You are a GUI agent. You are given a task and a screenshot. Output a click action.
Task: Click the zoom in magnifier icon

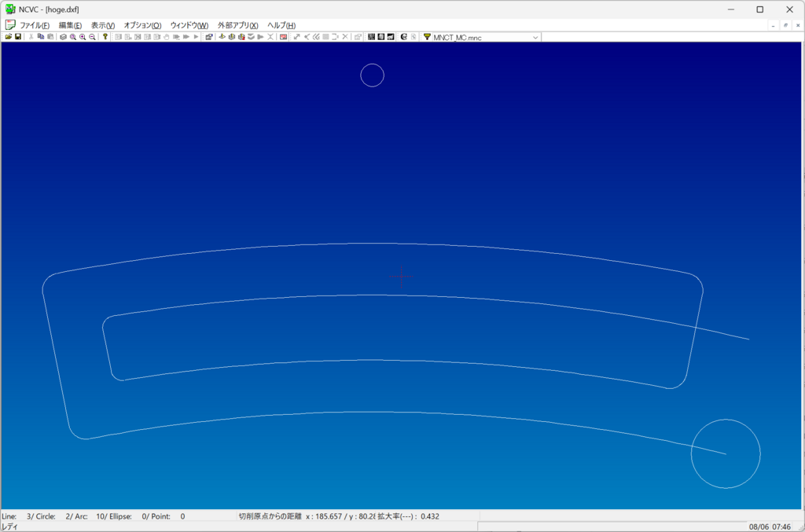coord(82,37)
